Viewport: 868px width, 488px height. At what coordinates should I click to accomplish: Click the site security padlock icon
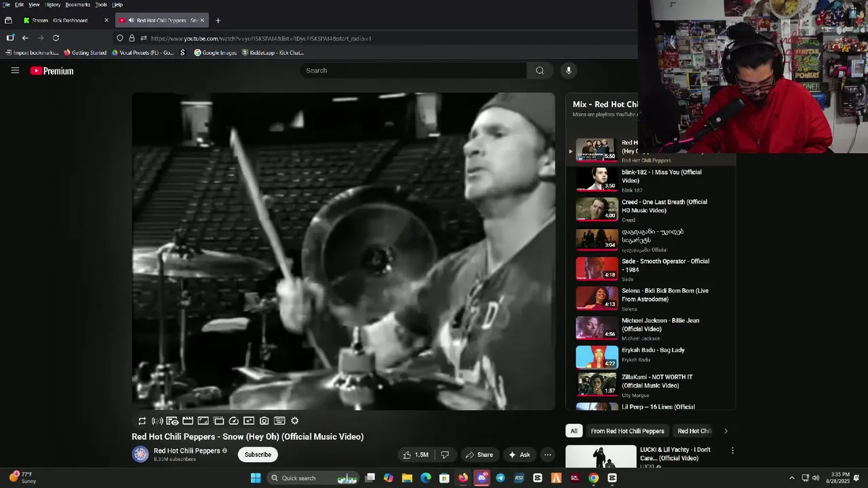(132, 38)
